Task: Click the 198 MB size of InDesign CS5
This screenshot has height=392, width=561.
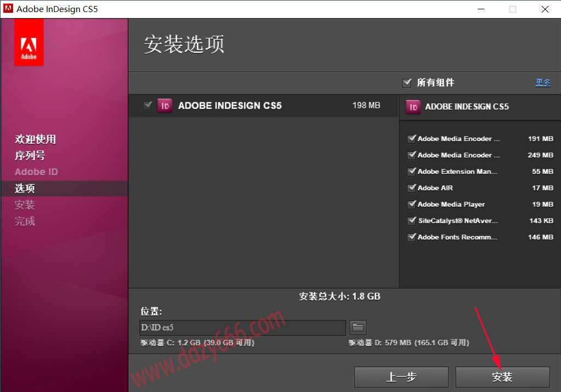Action: coord(366,106)
